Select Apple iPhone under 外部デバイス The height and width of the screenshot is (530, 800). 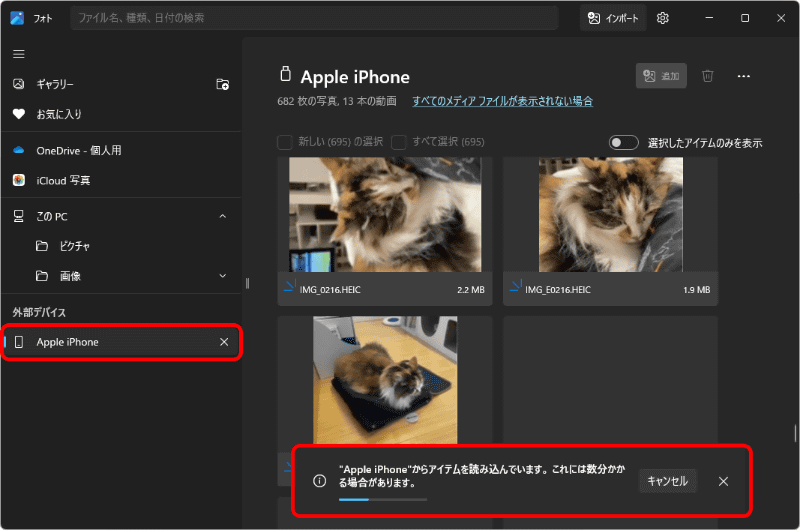[121, 342]
